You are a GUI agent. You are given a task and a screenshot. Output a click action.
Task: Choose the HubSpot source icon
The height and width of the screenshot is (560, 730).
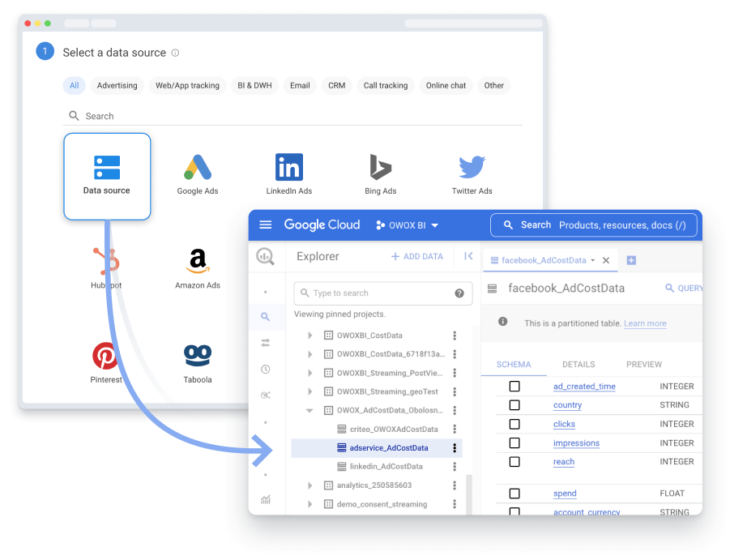107,261
